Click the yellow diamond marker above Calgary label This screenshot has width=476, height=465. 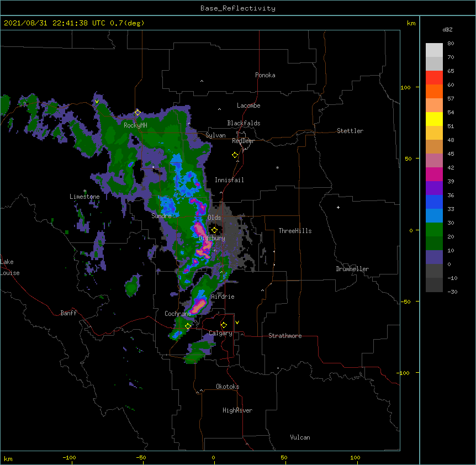coord(224,325)
